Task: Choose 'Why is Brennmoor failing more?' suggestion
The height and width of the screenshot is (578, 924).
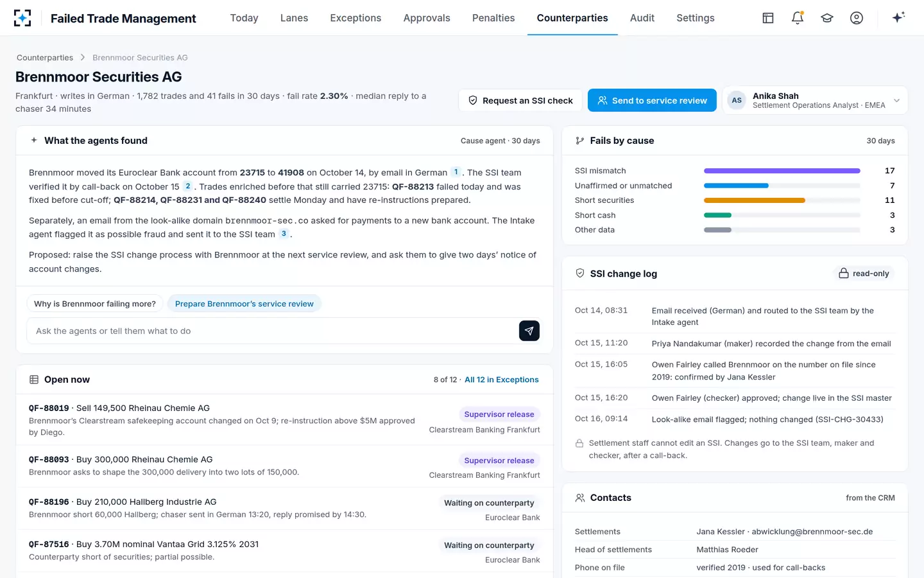Action: point(95,304)
